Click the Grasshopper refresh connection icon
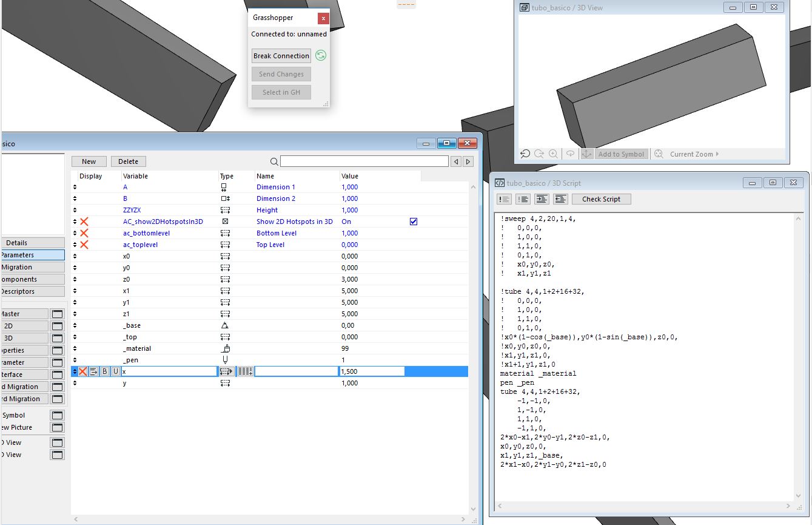Screen dimensions: 812x525 pos(321,56)
